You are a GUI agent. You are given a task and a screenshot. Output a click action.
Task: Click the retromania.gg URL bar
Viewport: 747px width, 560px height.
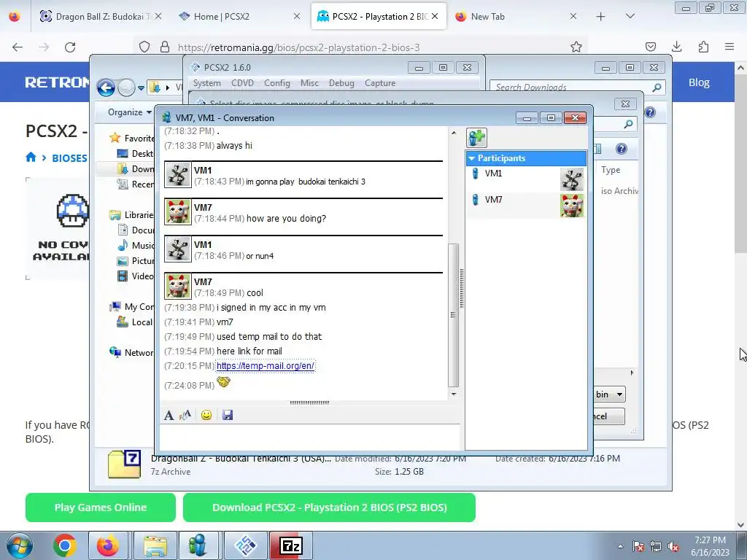[362, 47]
